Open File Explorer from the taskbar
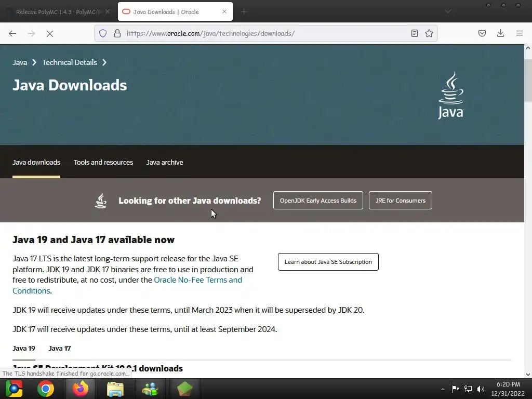 (x=115, y=389)
